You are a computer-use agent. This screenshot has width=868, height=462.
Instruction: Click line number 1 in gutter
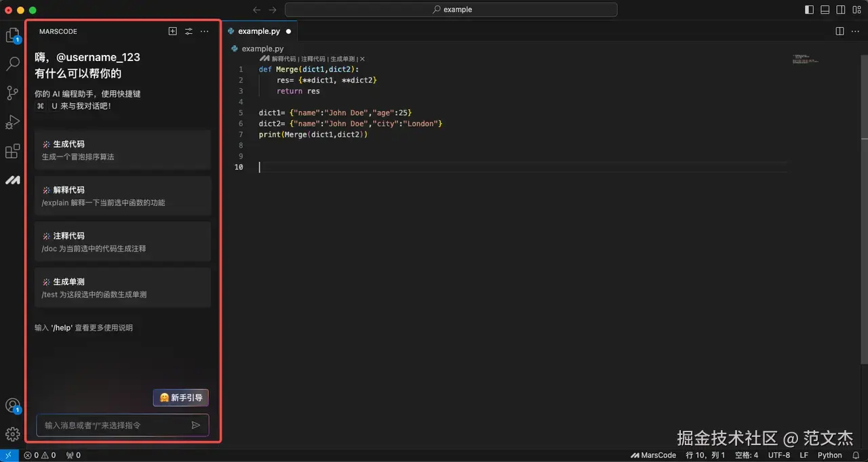point(241,69)
